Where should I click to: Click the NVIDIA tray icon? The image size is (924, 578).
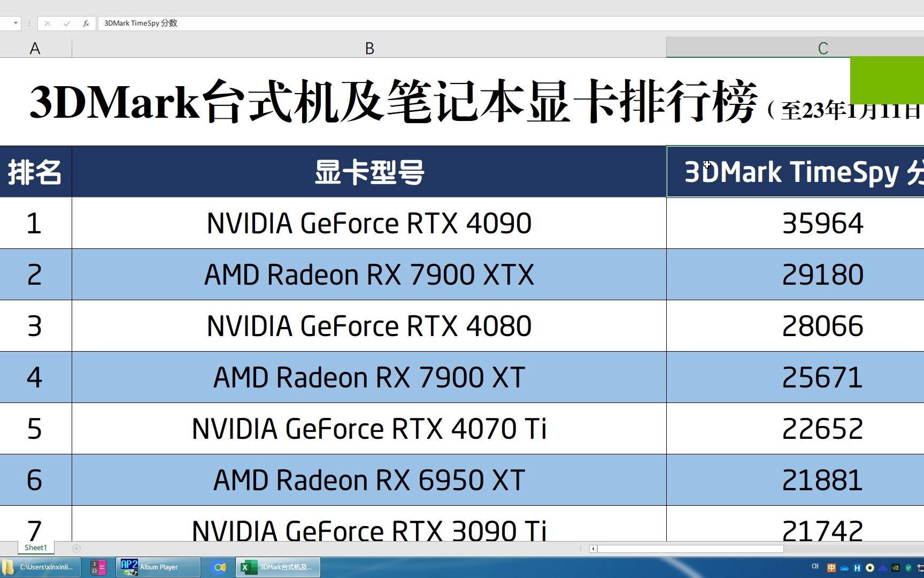896,568
